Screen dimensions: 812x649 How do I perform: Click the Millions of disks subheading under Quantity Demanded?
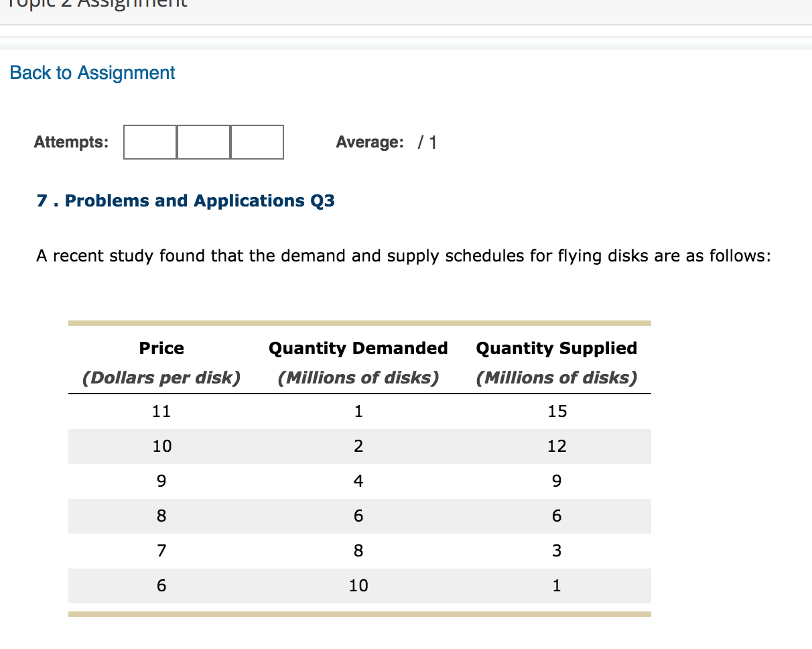point(358,377)
